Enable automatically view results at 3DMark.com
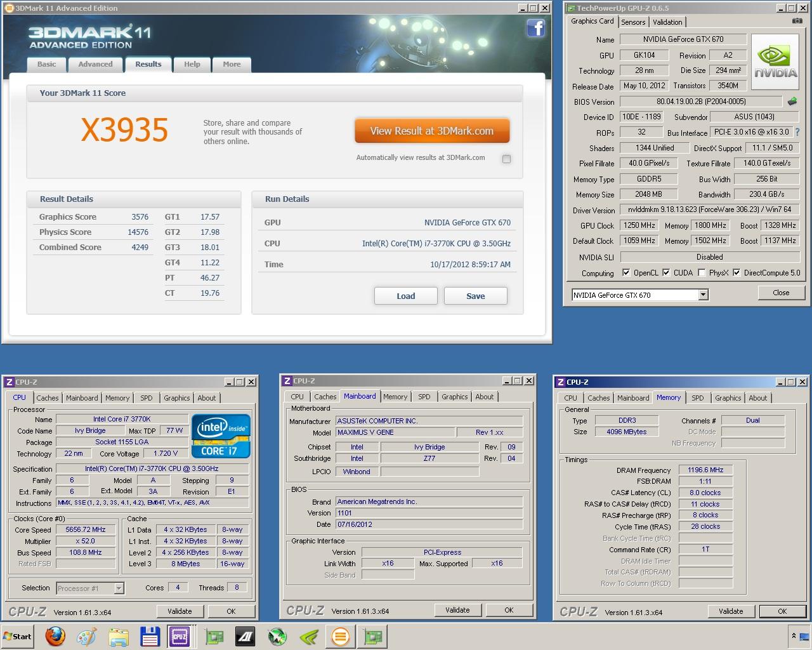812x650 pixels. 506,159
